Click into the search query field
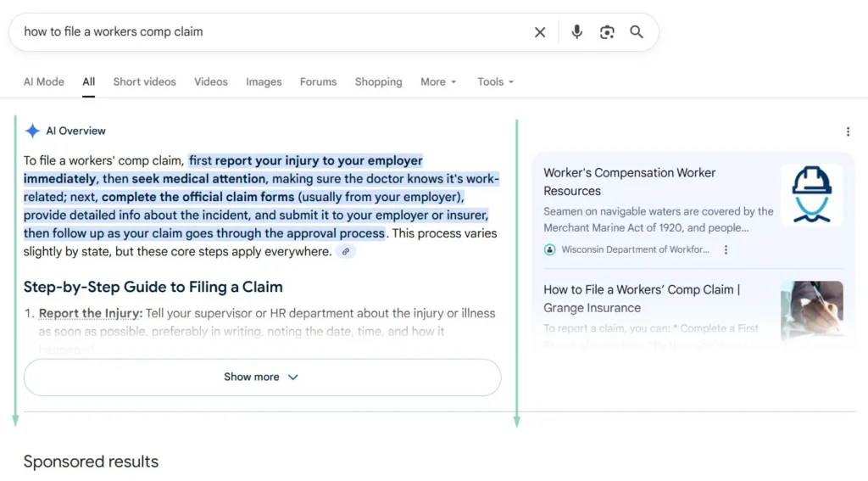This screenshot has width=868, height=481. (271, 32)
